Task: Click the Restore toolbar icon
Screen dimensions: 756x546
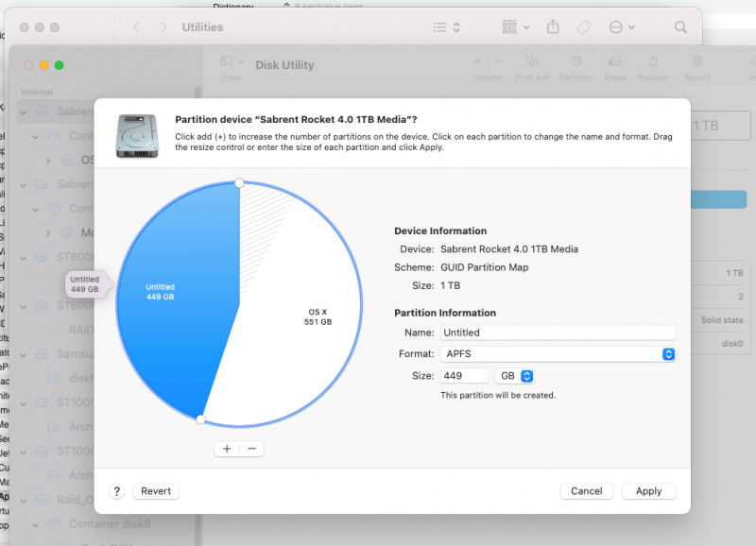Action: point(653,61)
